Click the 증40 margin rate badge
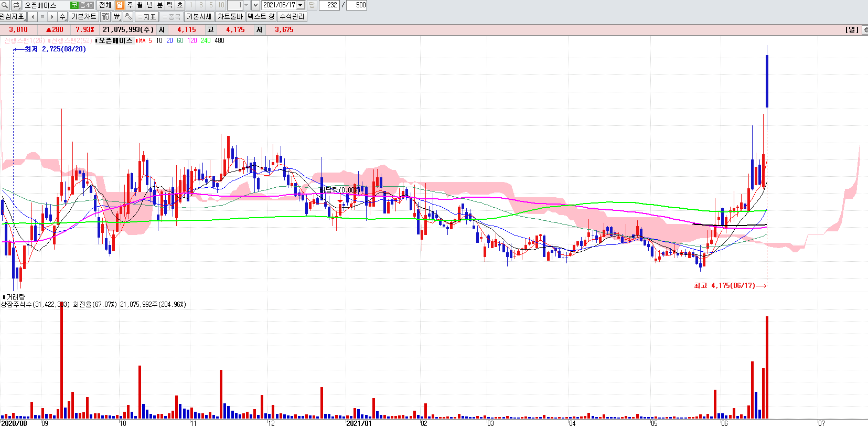The image size is (868, 428). (86, 5)
